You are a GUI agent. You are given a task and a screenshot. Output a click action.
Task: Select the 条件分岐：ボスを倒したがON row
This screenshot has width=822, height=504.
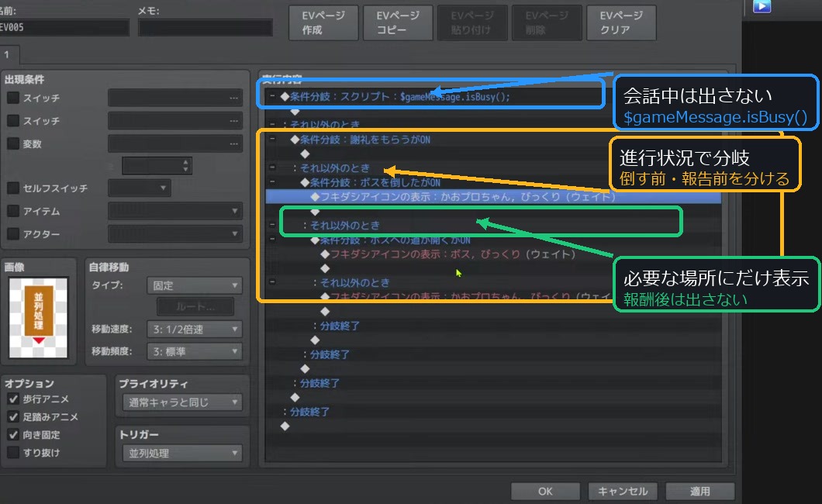pyautogui.click(x=492, y=182)
